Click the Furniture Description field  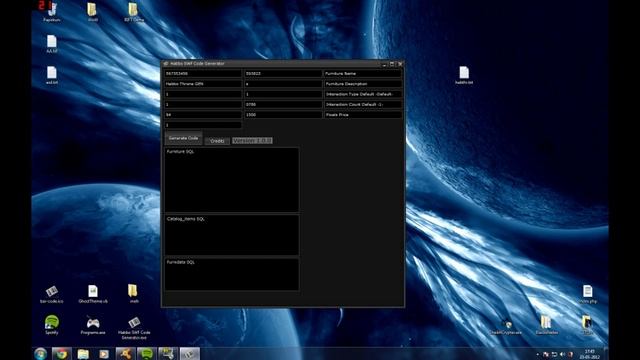tap(363, 84)
